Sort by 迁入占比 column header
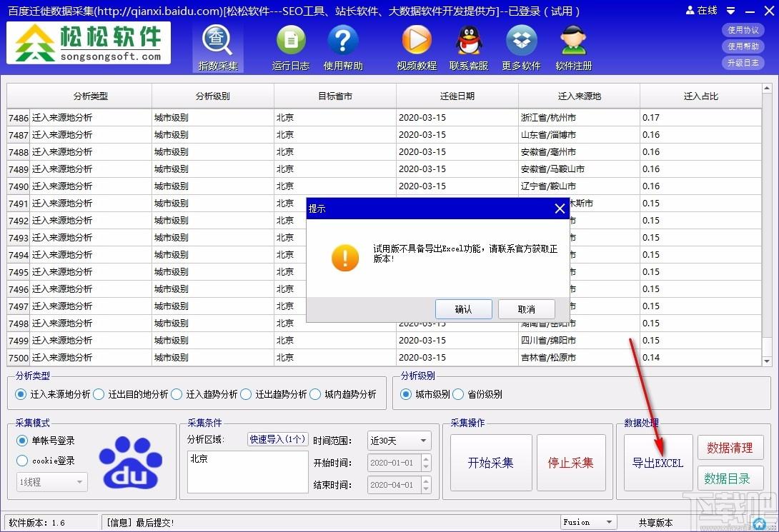The width and height of the screenshot is (779, 532). [x=700, y=96]
